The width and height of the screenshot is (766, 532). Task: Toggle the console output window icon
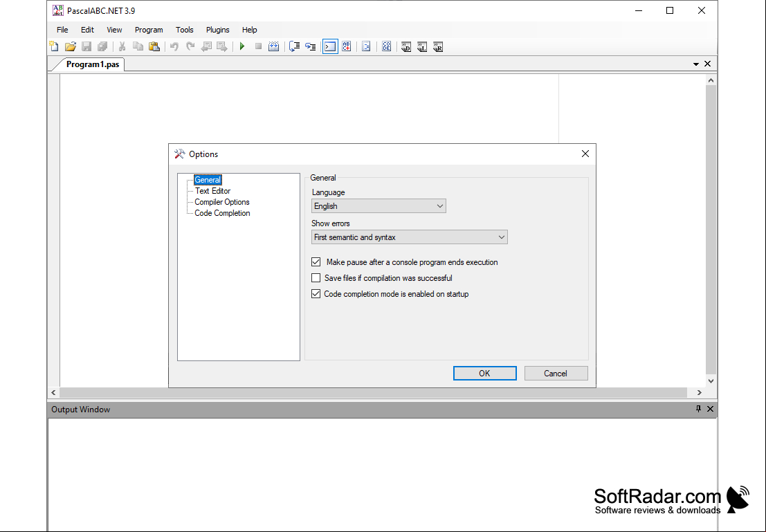(x=330, y=47)
